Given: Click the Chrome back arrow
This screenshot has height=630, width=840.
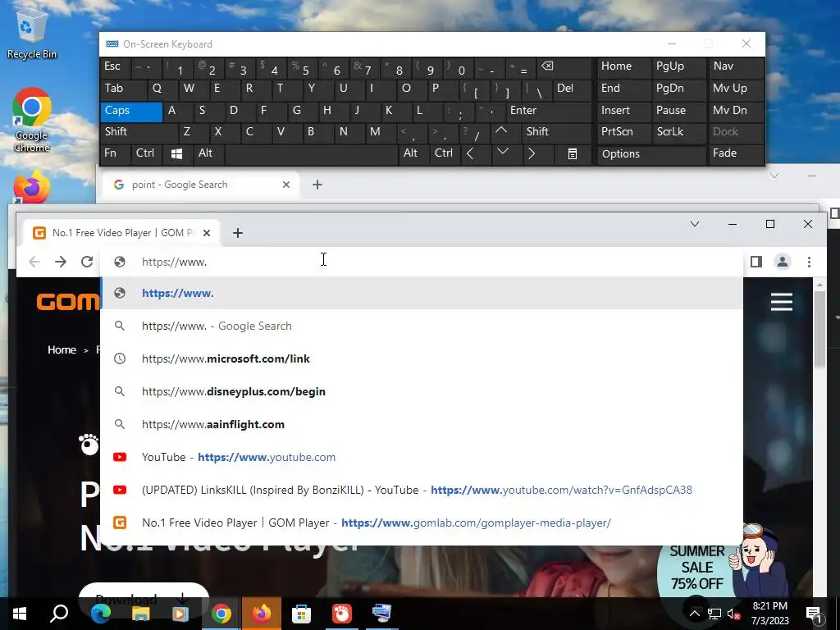Looking at the screenshot, I should coord(34,262).
